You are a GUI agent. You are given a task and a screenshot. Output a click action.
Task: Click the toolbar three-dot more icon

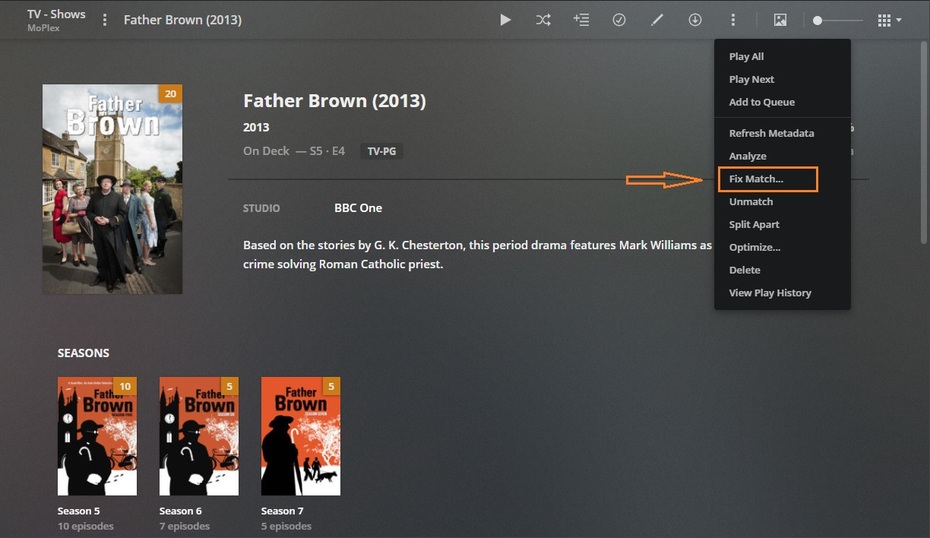[733, 20]
